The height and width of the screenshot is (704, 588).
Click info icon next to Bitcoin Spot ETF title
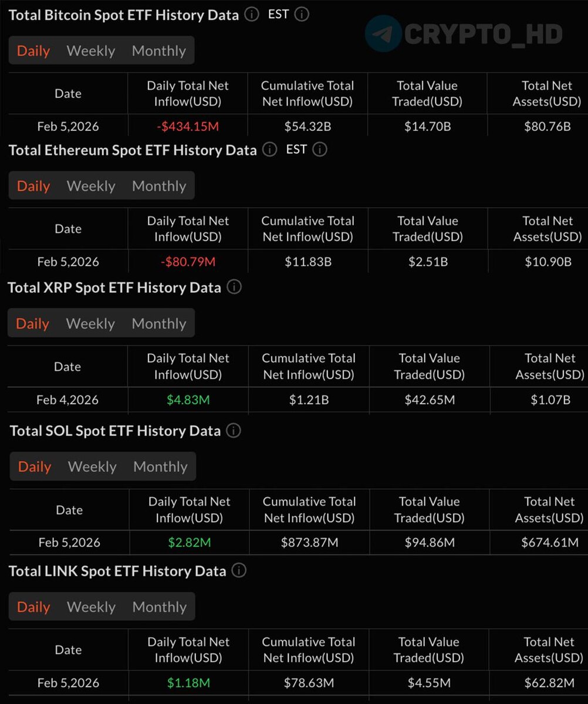[x=251, y=15]
